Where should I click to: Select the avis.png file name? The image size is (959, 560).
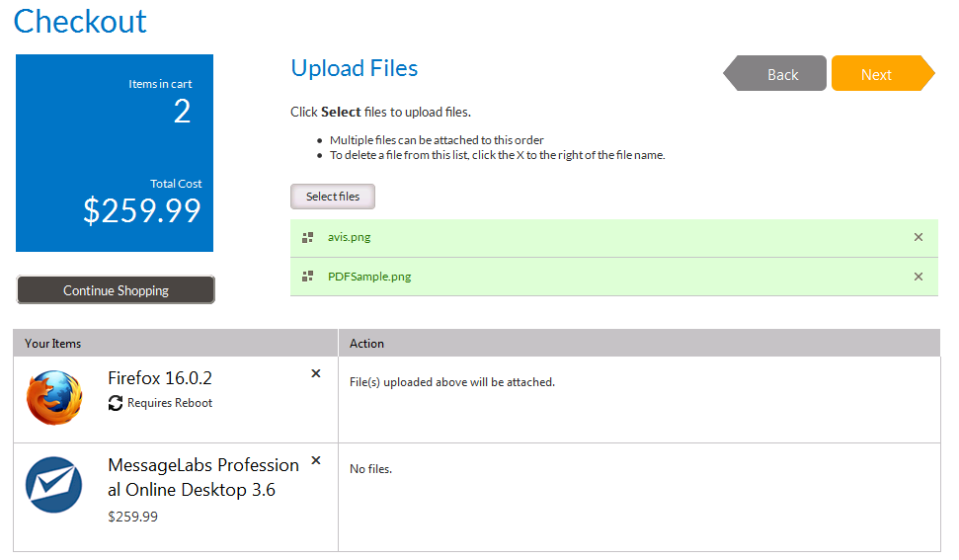click(350, 237)
